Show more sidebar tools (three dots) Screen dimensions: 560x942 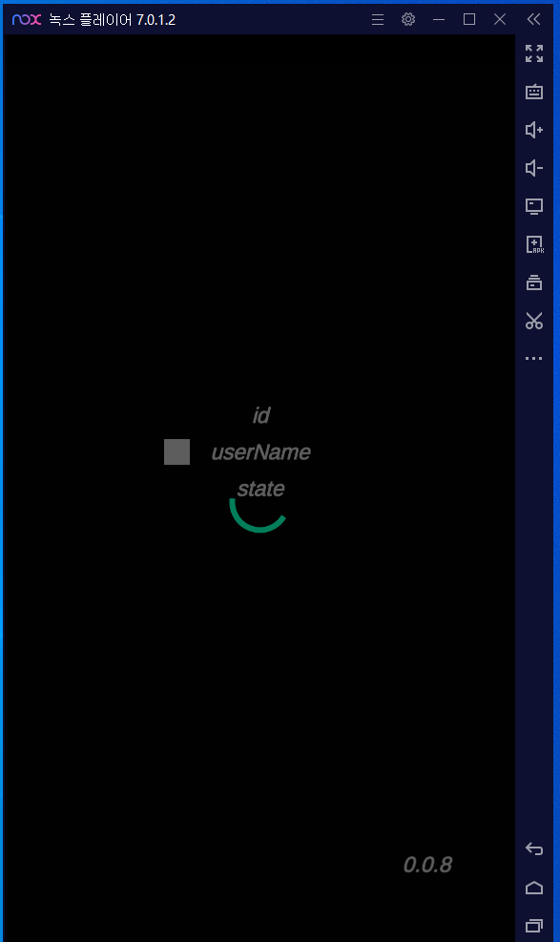[533, 359]
